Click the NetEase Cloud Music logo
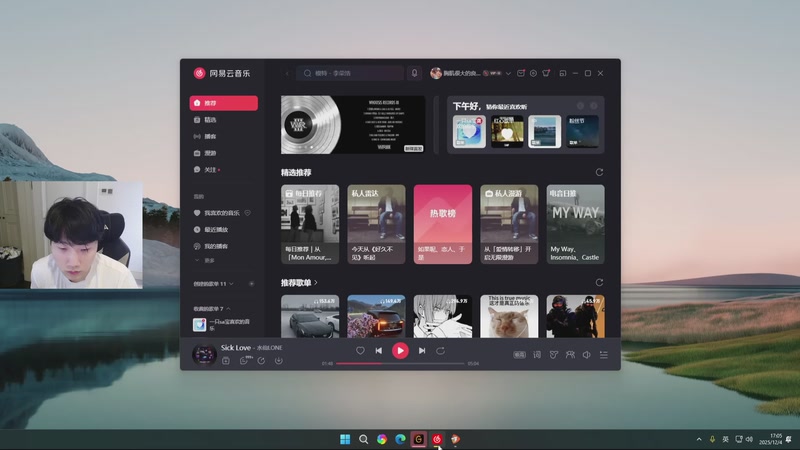 coord(222,73)
